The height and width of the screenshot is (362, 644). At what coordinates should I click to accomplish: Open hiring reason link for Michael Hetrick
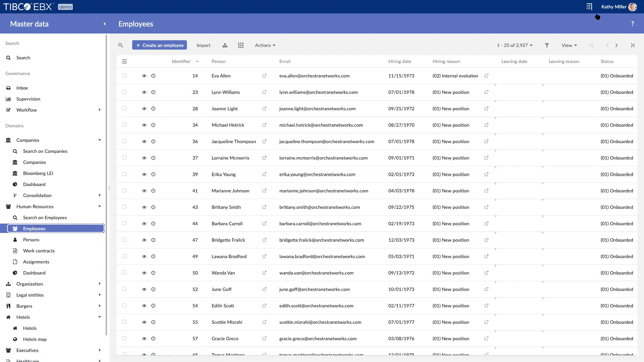(486, 125)
